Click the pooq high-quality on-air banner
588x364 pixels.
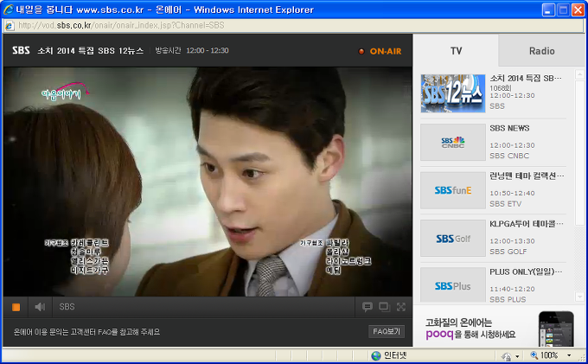(499, 326)
